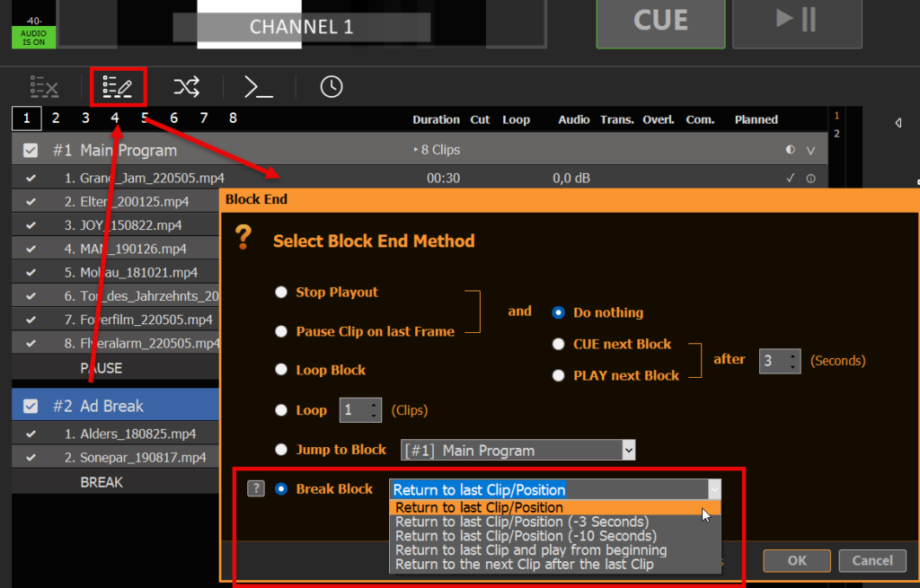Select the CUE next Block option
This screenshot has height=588, width=920.
(x=558, y=344)
